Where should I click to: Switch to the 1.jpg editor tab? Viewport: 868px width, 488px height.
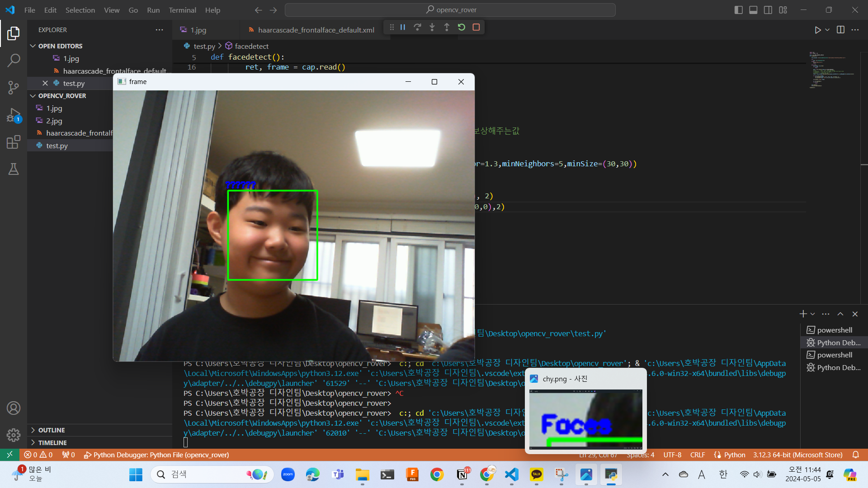coord(198,30)
